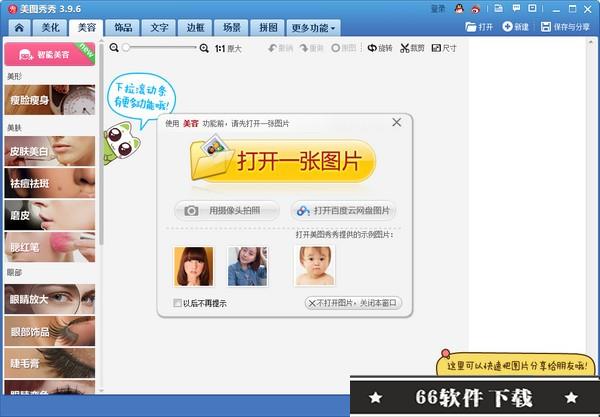600x417 pixels.
Task: Open the 饰品 tab
Action: pos(123,28)
